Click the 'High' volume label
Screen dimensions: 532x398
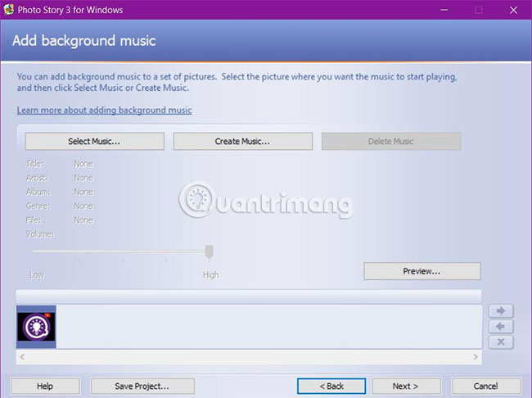pyautogui.click(x=210, y=274)
